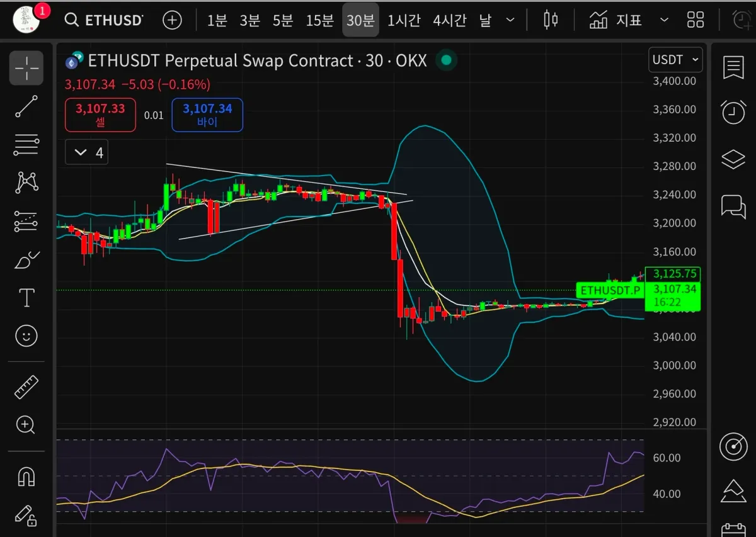The width and height of the screenshot is (756, 537).
Task: Click the RSI 40.00 scale label
Action: [667, 494]
